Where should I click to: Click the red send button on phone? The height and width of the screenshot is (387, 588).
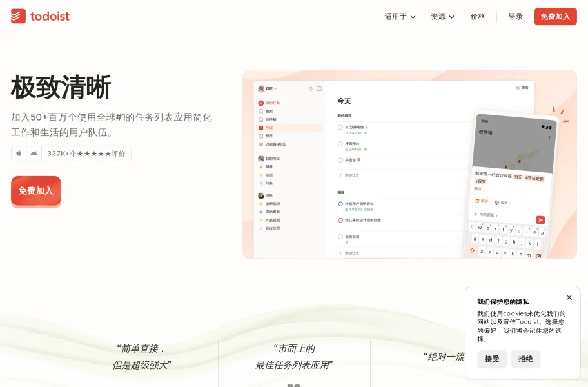(540, 220)
